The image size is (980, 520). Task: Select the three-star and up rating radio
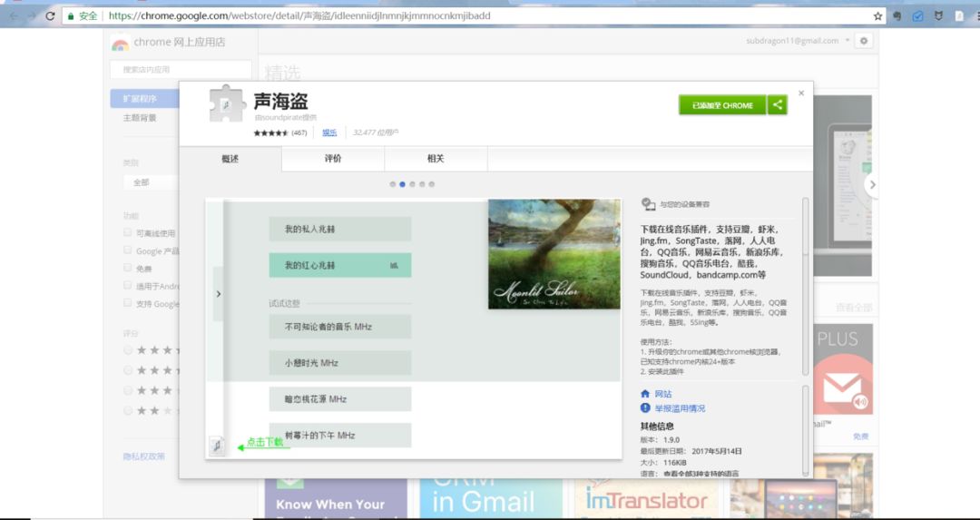coord(128,390)
